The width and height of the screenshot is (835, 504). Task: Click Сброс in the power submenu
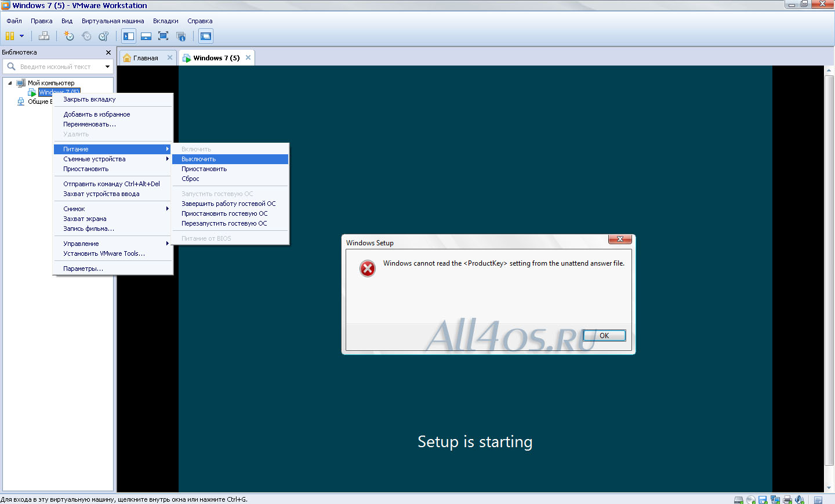click(x=230, y=179)
